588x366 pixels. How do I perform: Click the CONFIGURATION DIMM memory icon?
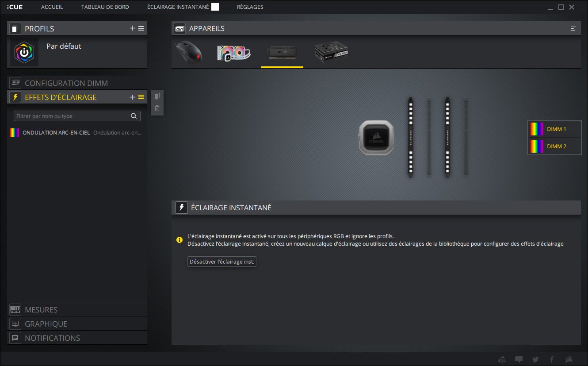[x=15, y=83]
